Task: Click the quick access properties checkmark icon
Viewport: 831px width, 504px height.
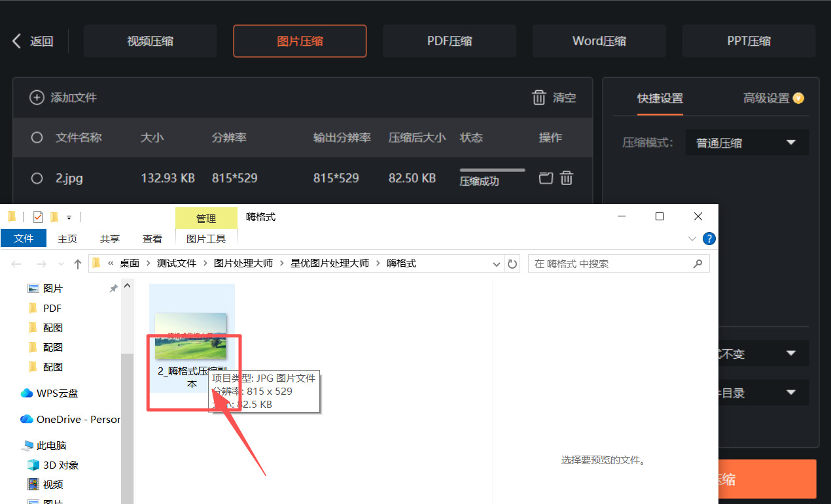Action: pyautogui.click(x=37, y=217)
